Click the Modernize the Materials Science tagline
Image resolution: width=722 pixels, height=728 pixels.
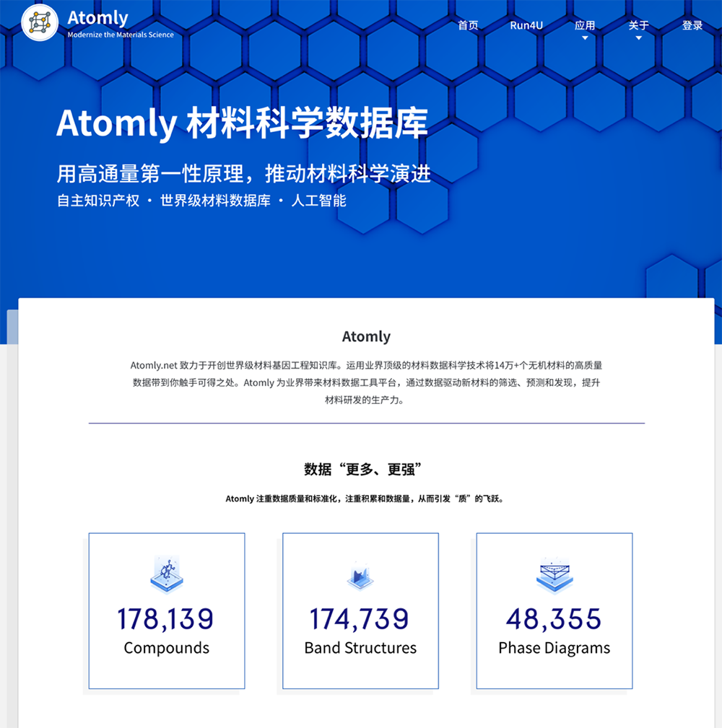pyautogui.click(x=121, y=35)
